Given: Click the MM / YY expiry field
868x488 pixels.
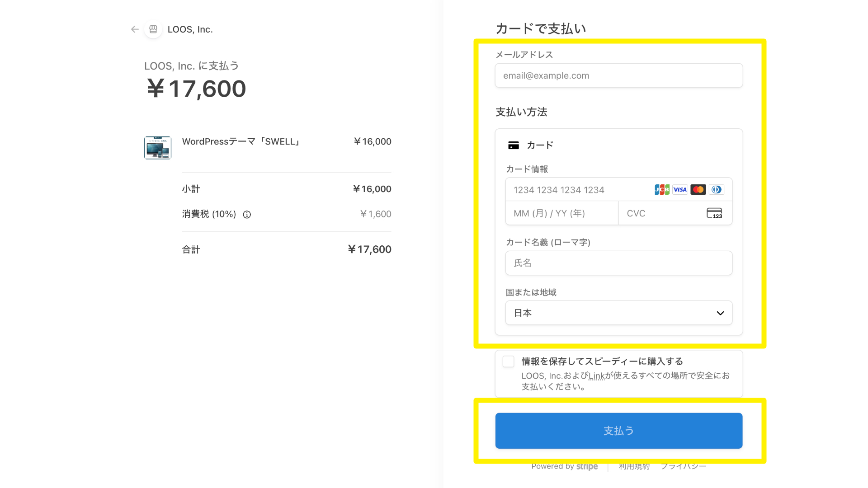Looking at the screenshot, I should pyautogui.click(x=561, y=213).
